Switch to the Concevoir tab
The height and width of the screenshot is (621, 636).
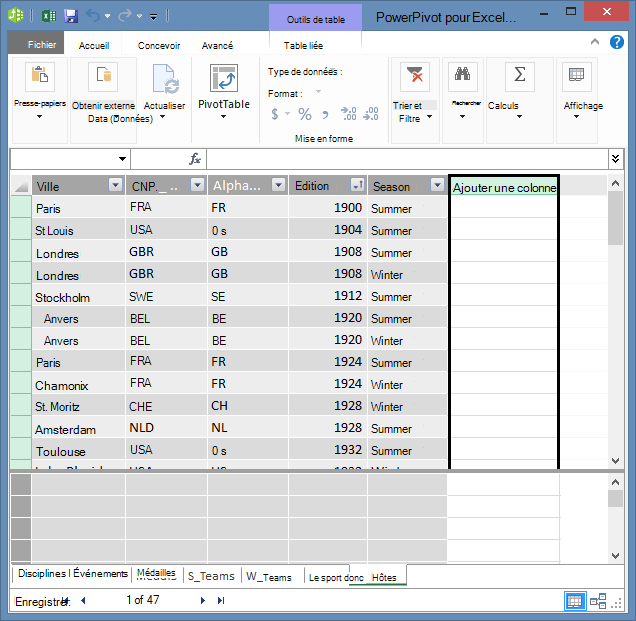pos(159,45)
